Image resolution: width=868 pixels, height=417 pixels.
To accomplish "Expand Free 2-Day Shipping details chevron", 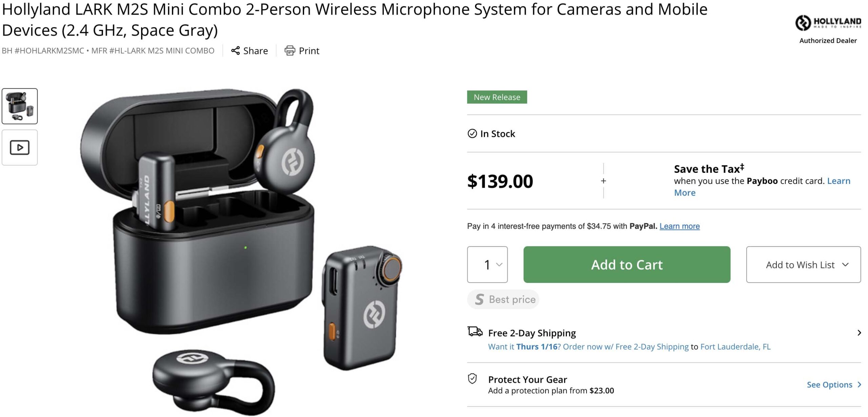I will pyautogui.click(x=859, y=333).
